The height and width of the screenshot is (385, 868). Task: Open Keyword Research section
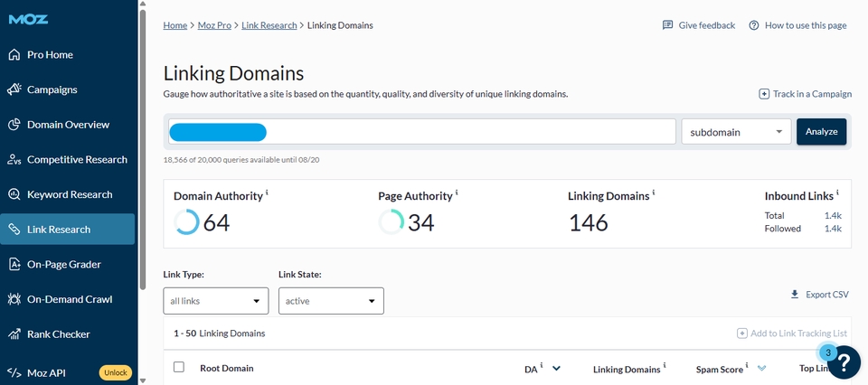68,194
